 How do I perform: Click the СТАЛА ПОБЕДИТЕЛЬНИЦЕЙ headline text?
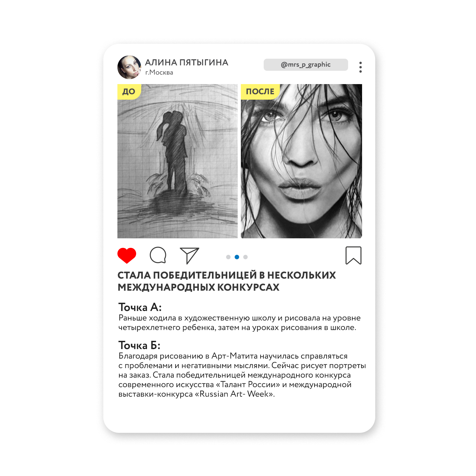coord(227,281)
